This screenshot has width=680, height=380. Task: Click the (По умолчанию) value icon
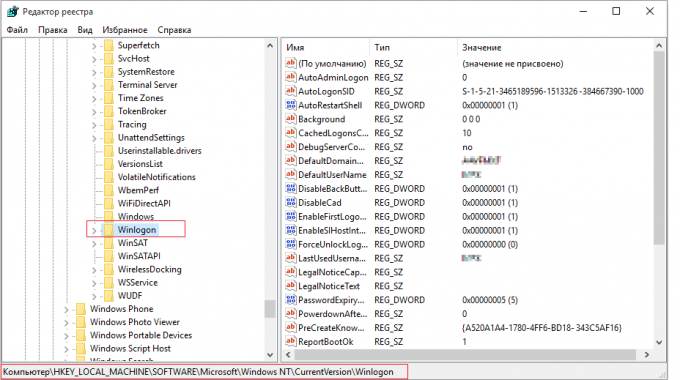click(291, 63)
